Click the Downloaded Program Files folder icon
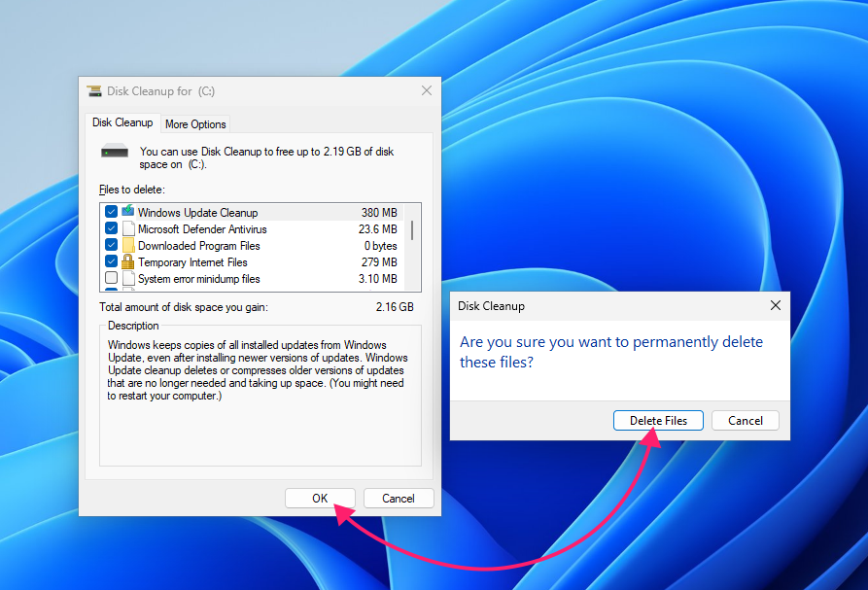Screen dimensions: 868x590 tap(128, 245)
